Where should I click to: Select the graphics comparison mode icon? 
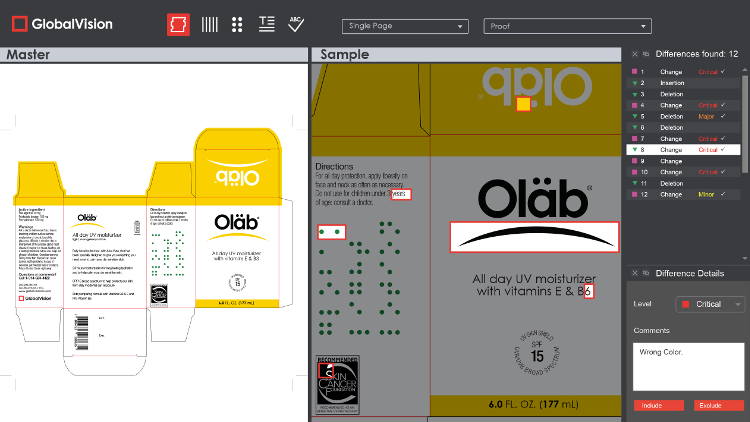[x=178, y=24]
